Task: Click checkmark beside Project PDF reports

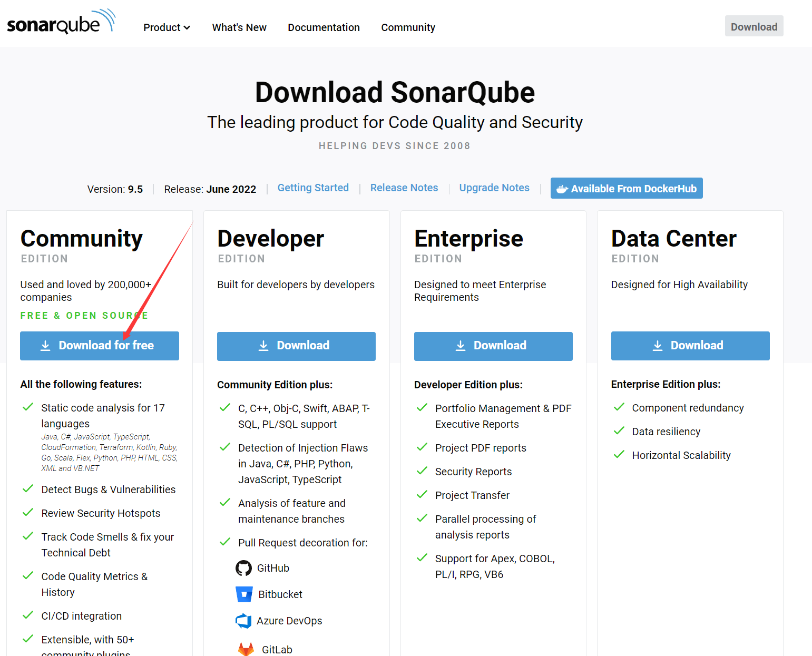Action: click(x=422, y=447)
